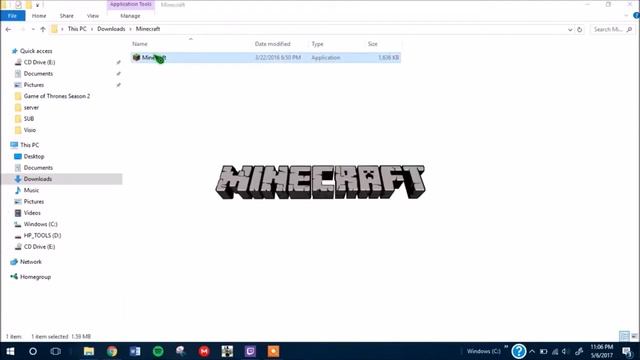This screenshot has width=640, height=360.
Task: Switch to the Home ribbon tab
Action: pyautogui.click(x=39, y=16)
